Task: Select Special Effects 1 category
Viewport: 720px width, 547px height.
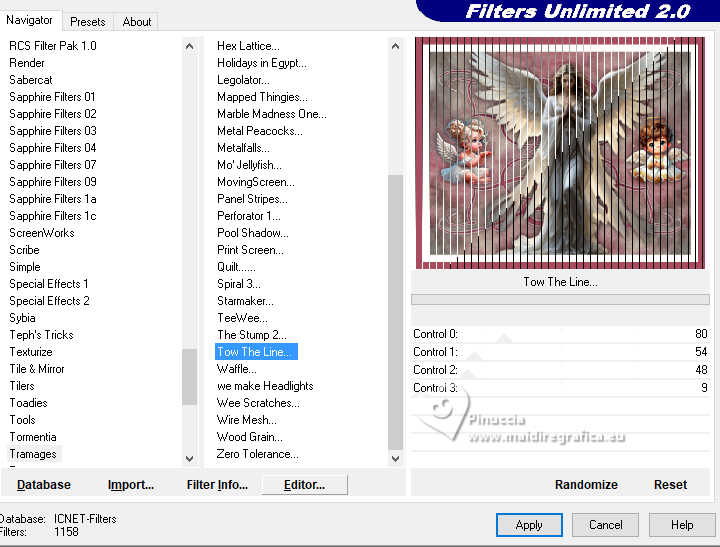Action: [49, 284]
